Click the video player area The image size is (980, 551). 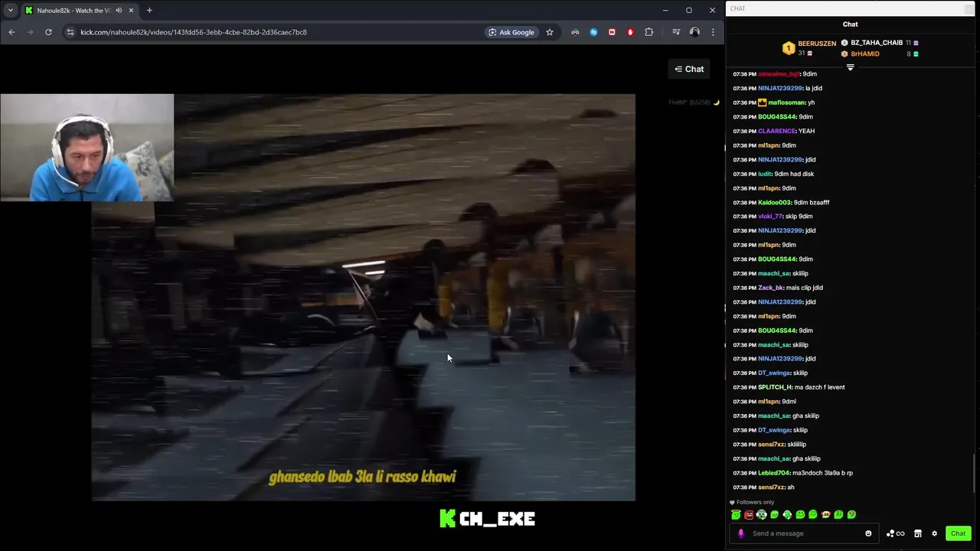click(x=363, y=297)
